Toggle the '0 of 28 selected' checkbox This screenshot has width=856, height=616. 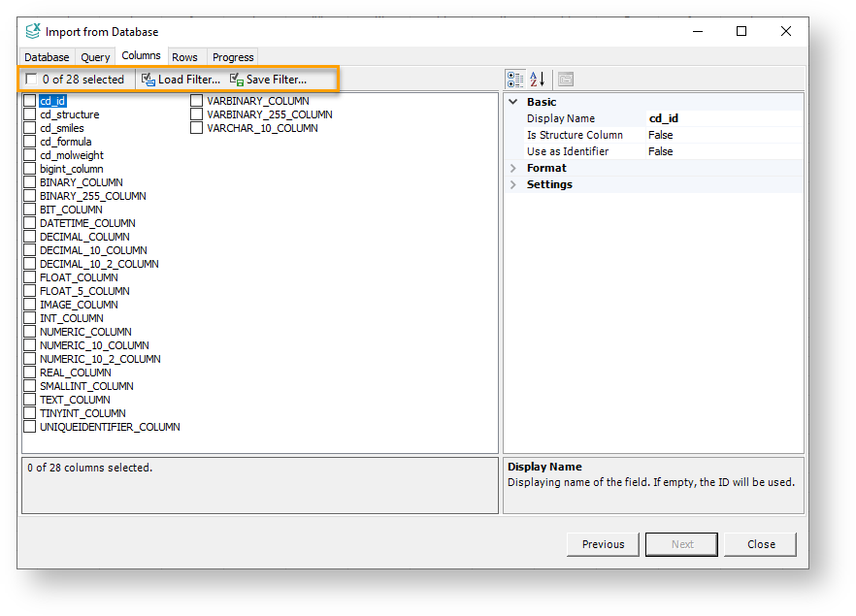(31, 79)
